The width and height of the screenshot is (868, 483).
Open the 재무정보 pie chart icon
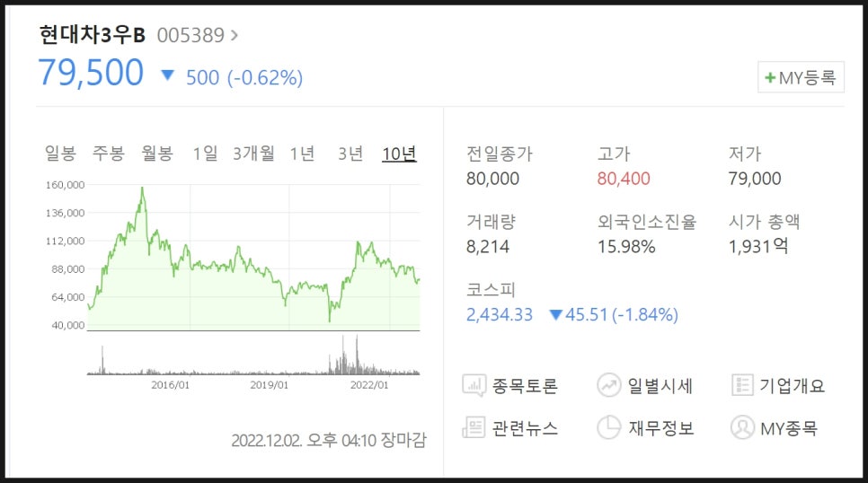608,427
